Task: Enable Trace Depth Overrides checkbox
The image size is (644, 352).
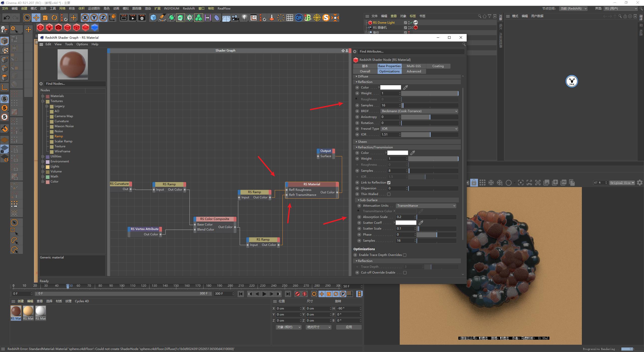Action: (405, 255)
